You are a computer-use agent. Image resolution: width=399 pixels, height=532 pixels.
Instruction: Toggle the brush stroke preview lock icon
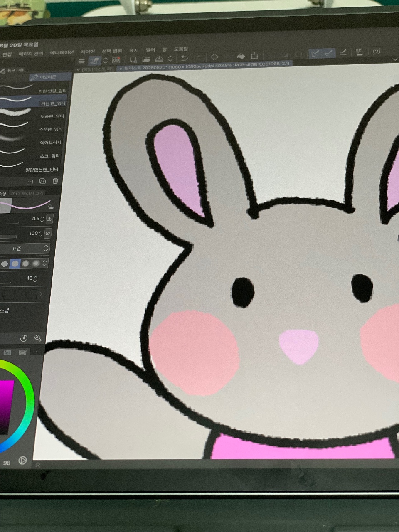51,207
